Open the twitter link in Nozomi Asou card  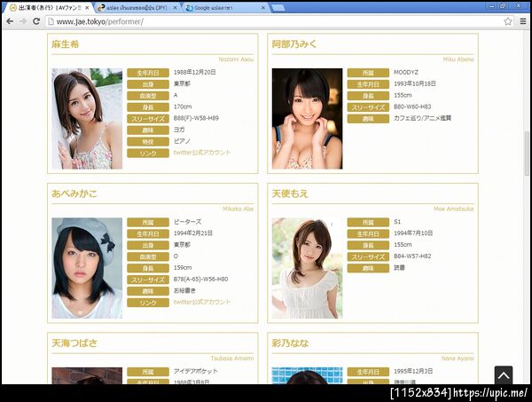pyautogui.click(x=202, y=153)
